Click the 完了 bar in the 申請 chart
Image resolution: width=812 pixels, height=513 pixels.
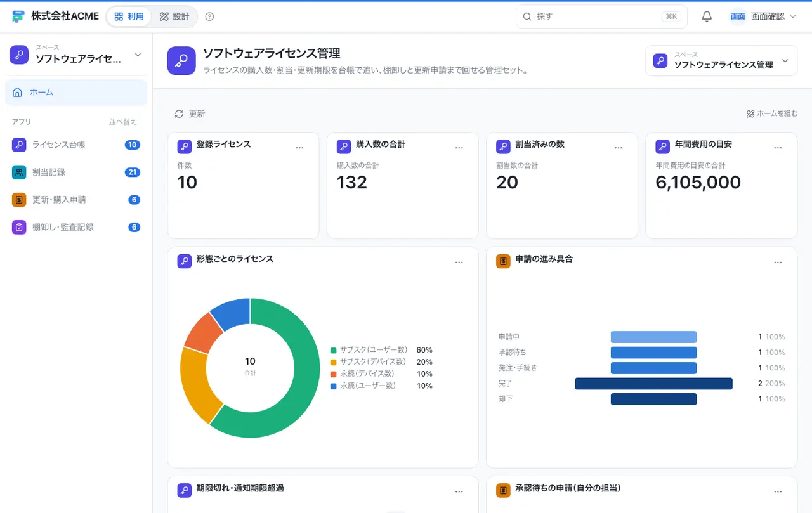(x=653, y=384)
